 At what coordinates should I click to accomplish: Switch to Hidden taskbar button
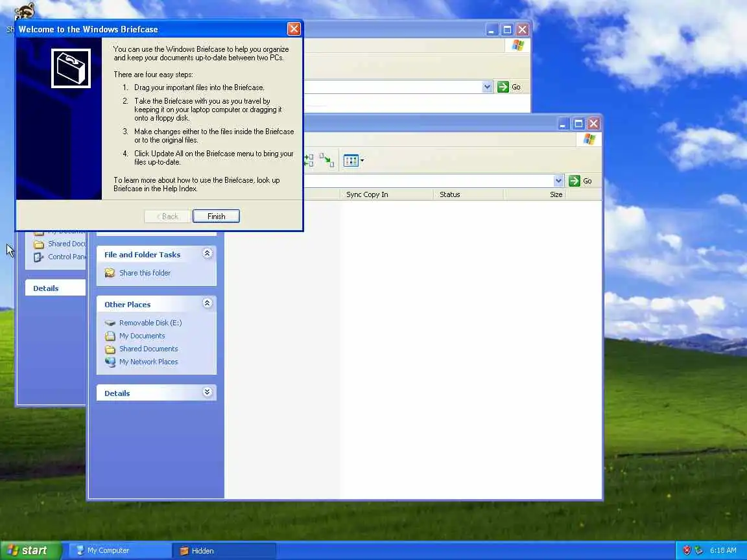coord(224,550)
